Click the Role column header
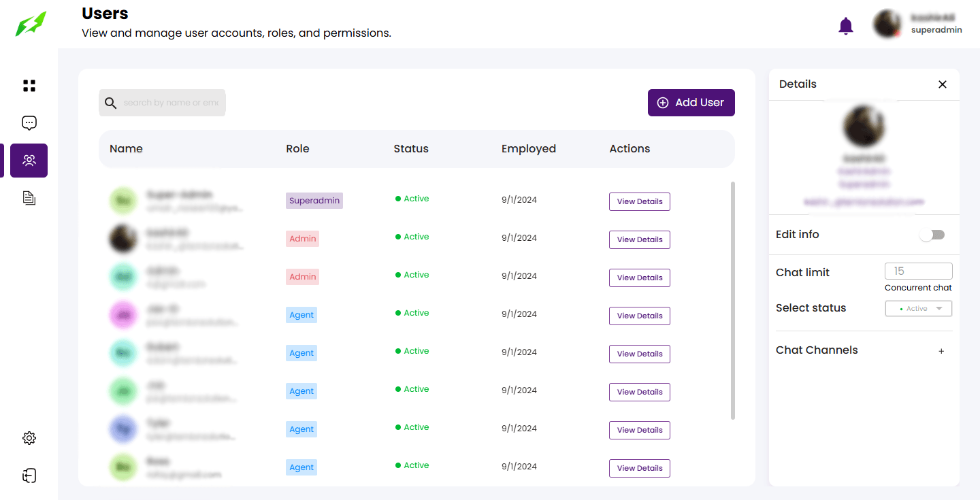The height and width of the screenshot is (500, 980). 297,149
